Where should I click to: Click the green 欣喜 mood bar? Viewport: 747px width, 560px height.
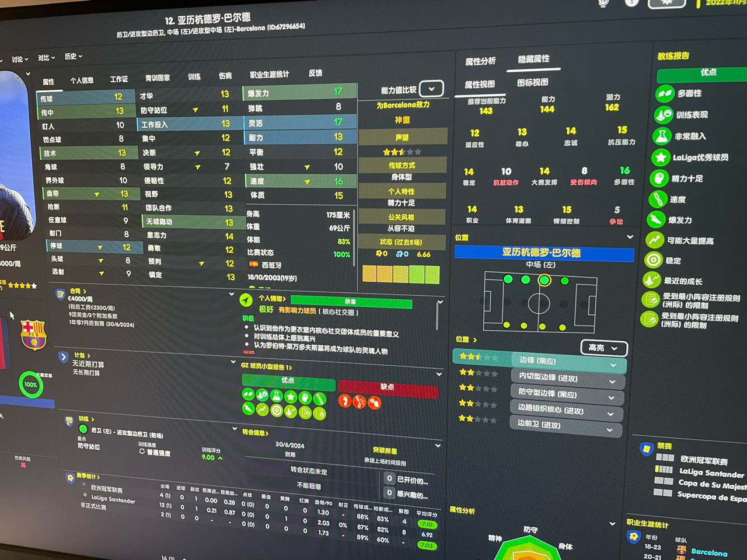click(x=351, y=302)
